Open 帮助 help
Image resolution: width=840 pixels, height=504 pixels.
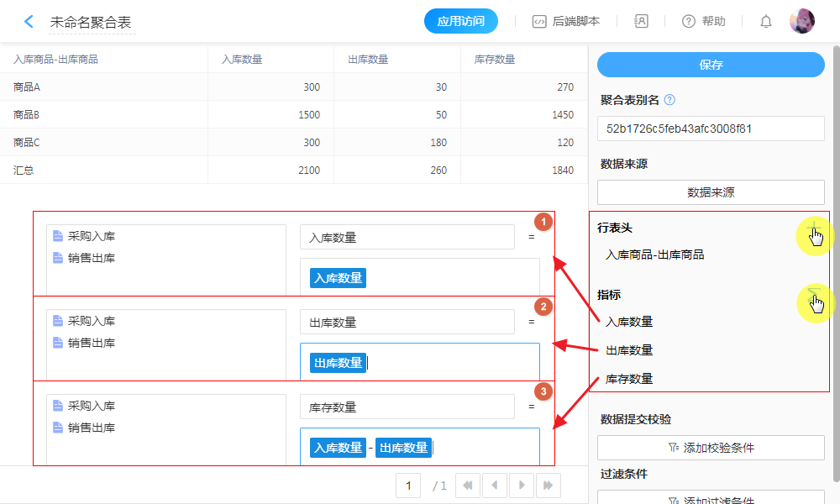tap(703, 22)
